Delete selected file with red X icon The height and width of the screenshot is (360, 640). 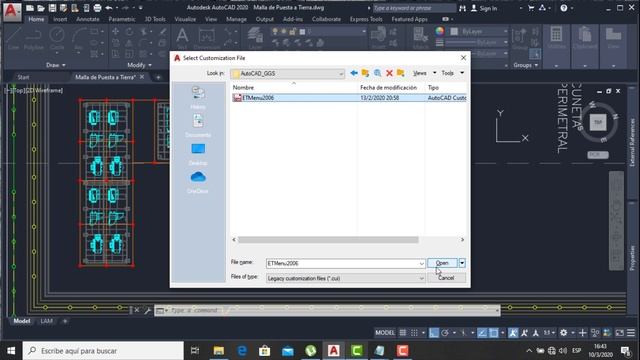click(389, 73)
